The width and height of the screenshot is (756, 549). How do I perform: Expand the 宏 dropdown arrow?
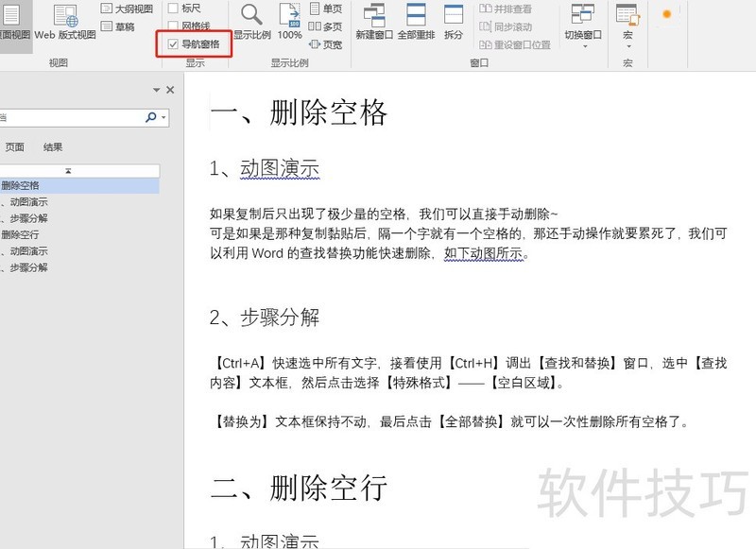point(628,46)
